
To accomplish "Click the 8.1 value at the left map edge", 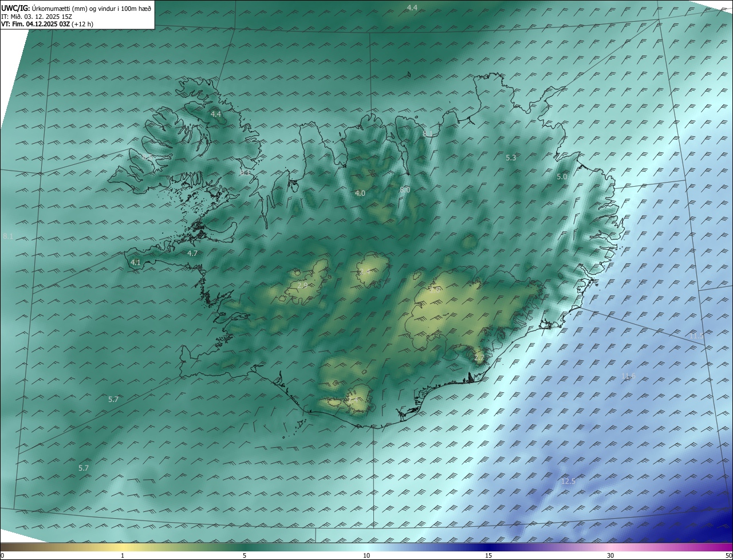I will click(x=8, y=236).
